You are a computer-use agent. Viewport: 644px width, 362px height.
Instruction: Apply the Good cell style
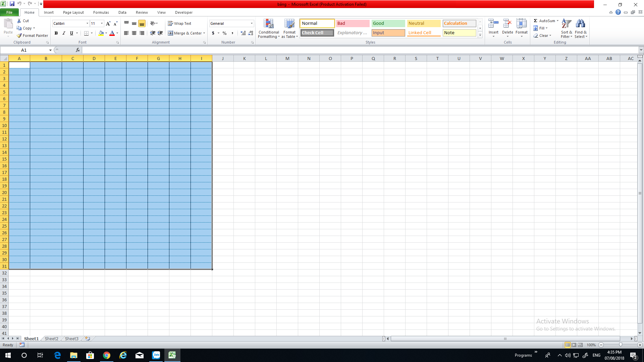tap(388, 23)
